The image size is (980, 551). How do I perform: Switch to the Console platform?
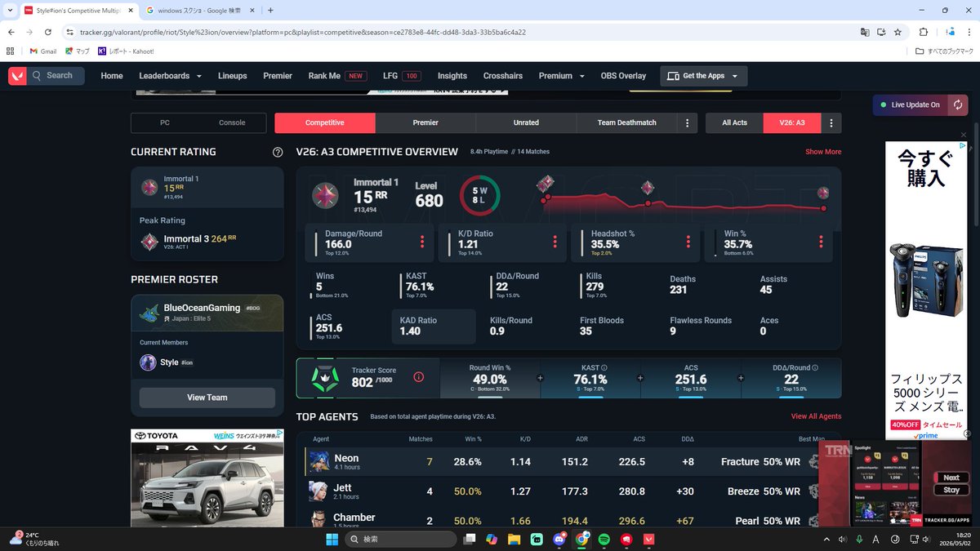pos(232,122)
